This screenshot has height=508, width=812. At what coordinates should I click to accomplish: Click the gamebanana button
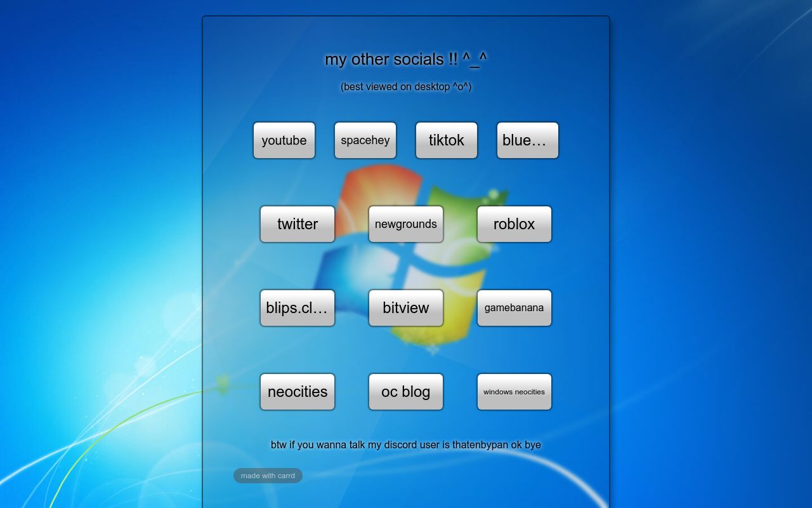click(x=514, y=308)
